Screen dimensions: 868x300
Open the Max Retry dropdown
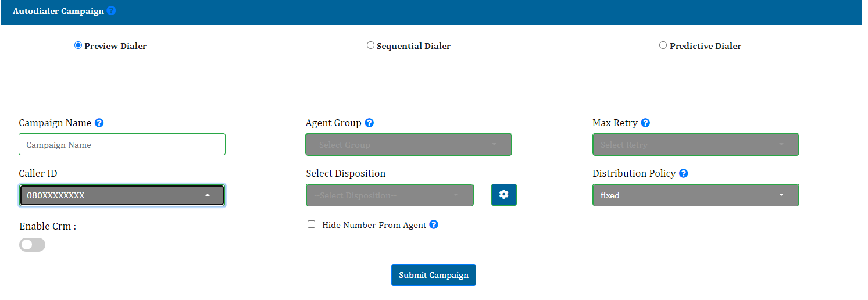click(695, 145)
